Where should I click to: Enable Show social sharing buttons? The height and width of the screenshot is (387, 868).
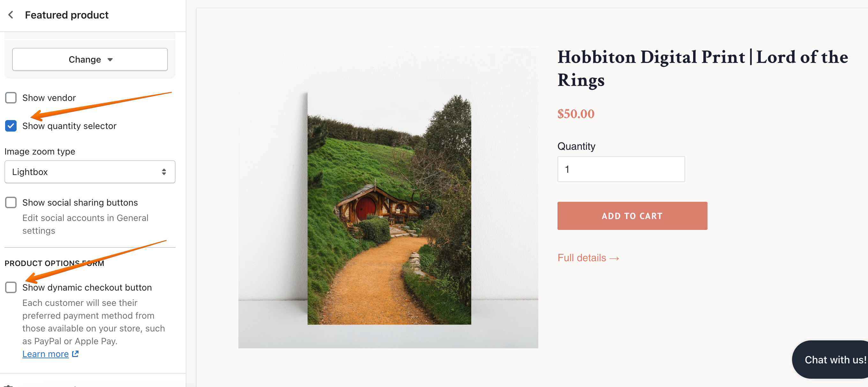point(11,203)
